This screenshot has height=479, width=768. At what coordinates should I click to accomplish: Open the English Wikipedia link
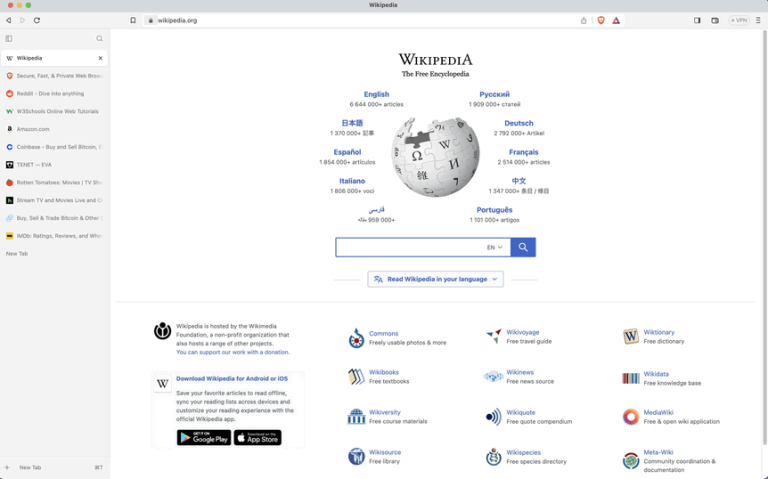pos(376,94)
